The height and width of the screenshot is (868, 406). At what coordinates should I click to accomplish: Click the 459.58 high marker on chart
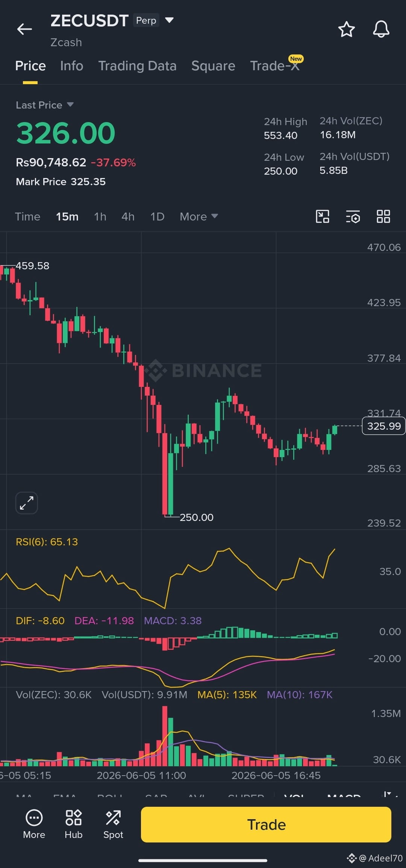[32, 266]
